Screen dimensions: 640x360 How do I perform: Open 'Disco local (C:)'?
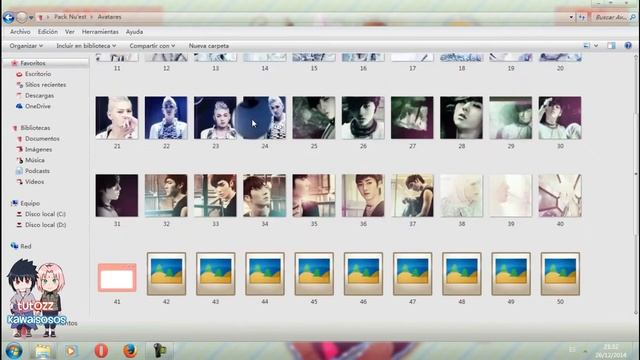click(x=45, y=214)
